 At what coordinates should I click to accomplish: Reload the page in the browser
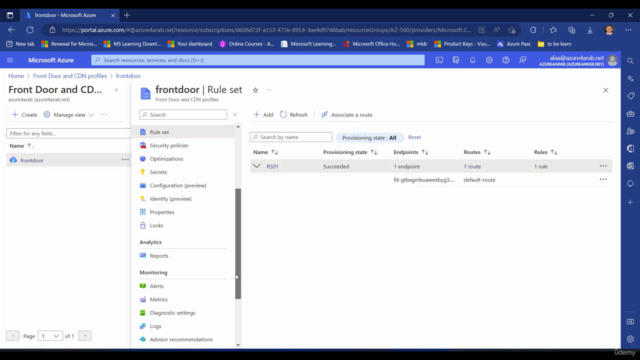tap(30, 30)
